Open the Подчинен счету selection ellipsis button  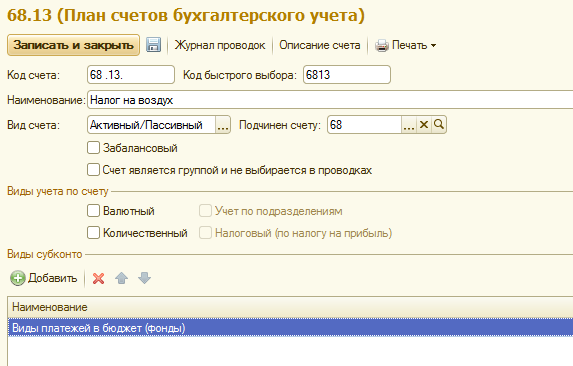[409, 125]
